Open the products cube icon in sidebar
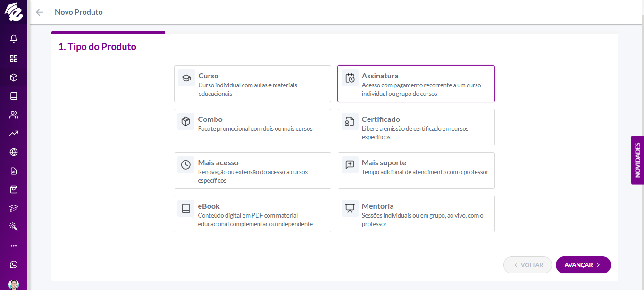 [14, 77]
